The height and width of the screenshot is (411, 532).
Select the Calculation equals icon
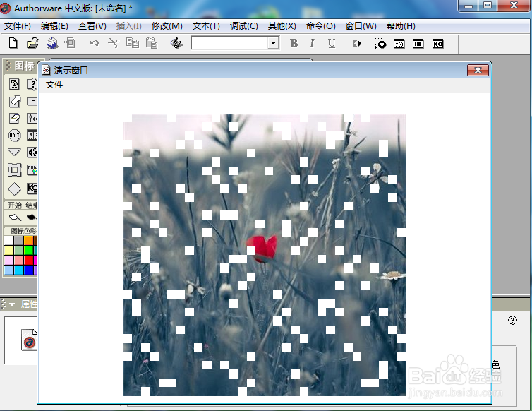pyautogui.click(x=32, y=101)
